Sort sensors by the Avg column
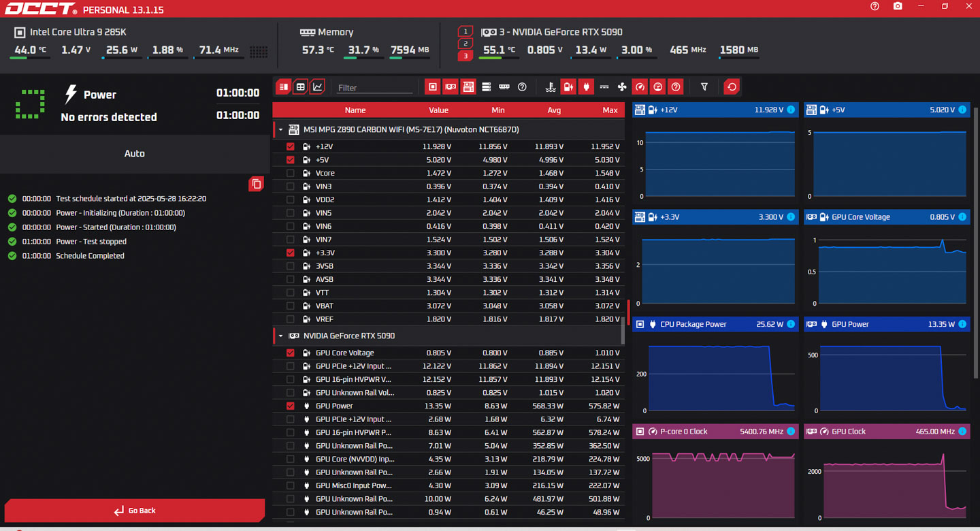Screen dimensions: 980x531 554,110
